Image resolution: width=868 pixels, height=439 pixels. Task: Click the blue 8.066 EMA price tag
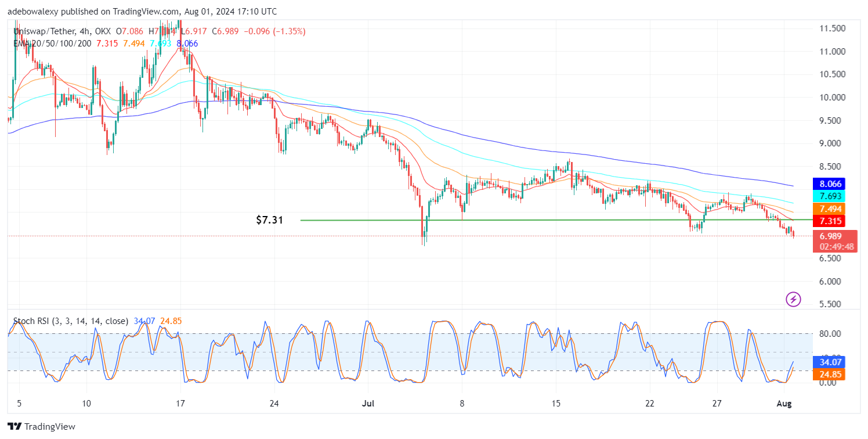coord(828,183)
